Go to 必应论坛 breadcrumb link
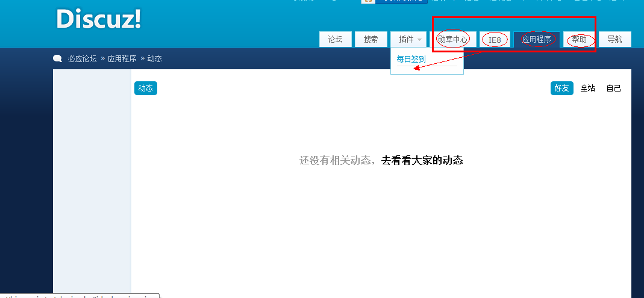This screenshot has width=644, height=298. point(82,59)
